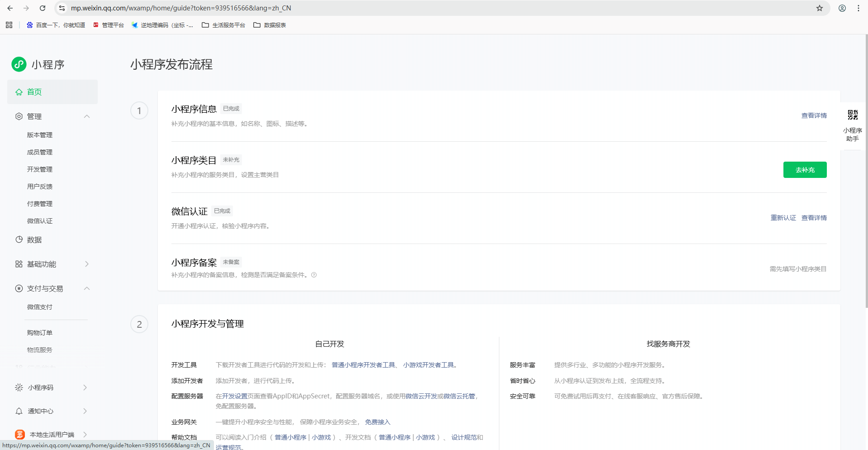Open the 管理平台 bookmark
868x450 pixels.
109,25
